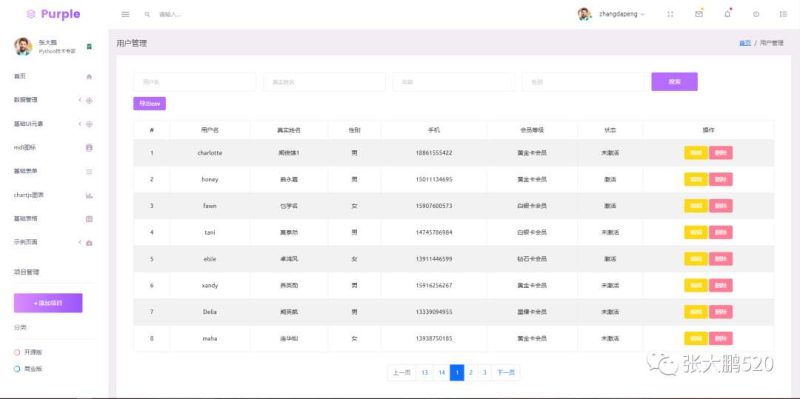Open the zhangdapeng user dropdown
The width and height of the screenshot is (800, 399).
point(621,14)
